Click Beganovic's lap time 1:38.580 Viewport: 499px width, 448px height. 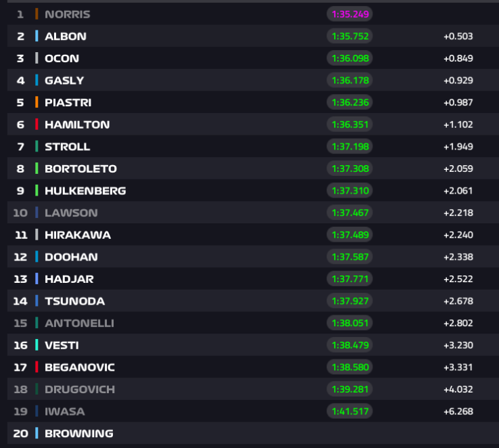350,367
